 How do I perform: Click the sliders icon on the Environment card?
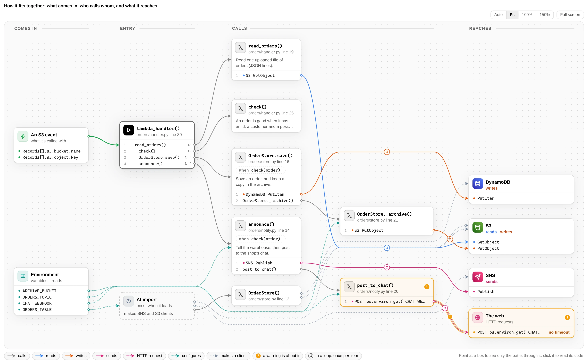pos(23,276)
